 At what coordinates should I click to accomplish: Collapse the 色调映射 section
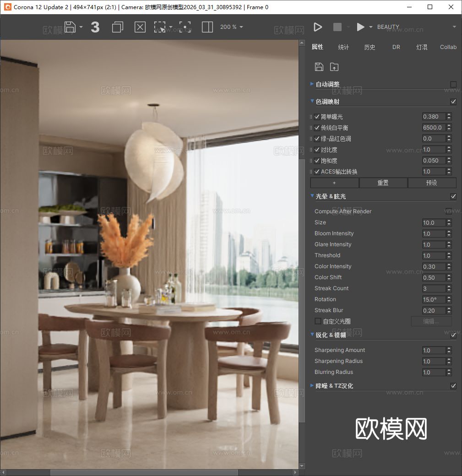[x=312, y=101]
